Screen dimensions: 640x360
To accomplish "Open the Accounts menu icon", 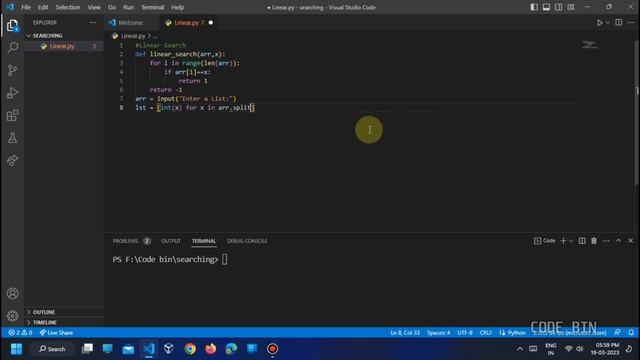I will (12, 293).
